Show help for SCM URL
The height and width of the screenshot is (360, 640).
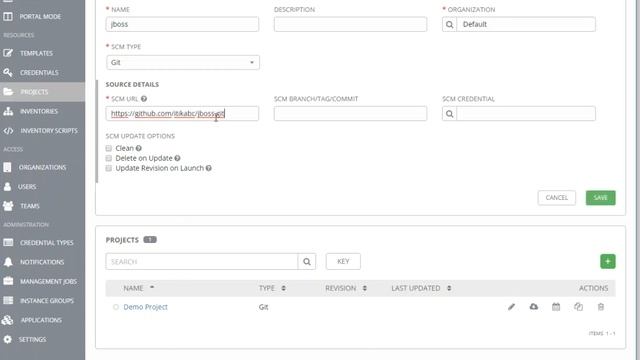click(x=144, y=99)
